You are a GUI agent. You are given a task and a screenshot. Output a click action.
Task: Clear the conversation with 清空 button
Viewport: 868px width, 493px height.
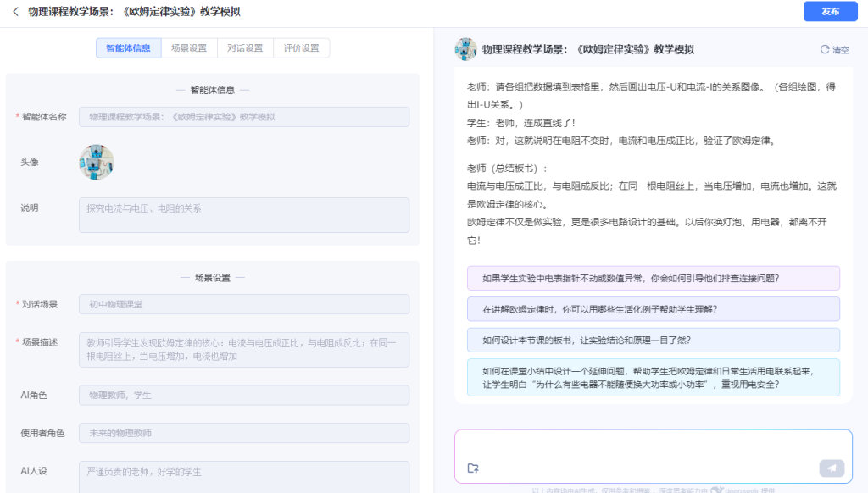841,49
